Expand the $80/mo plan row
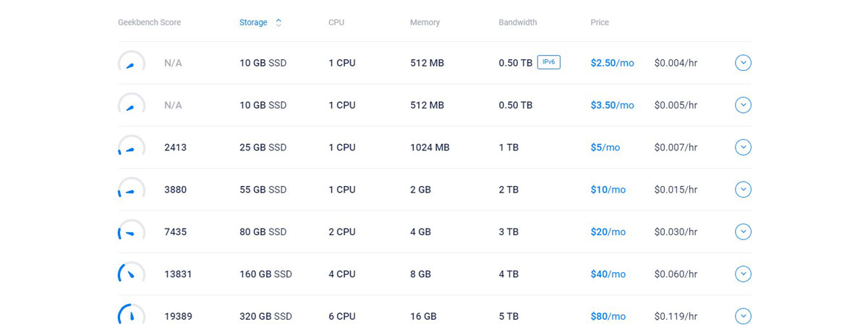This screenshot has width=868, height=335. pyautogui.click(x=743, y=316)
